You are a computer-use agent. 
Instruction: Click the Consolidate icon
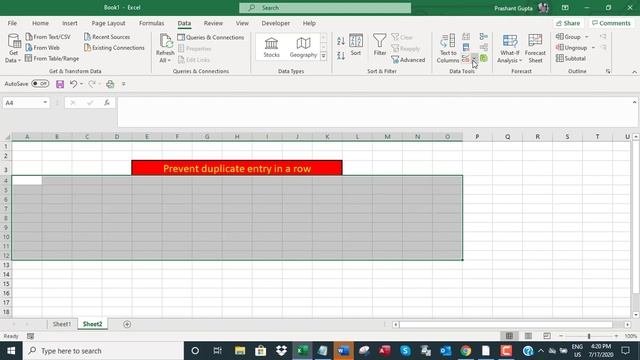pyautogui.click(x=484, y=37)
